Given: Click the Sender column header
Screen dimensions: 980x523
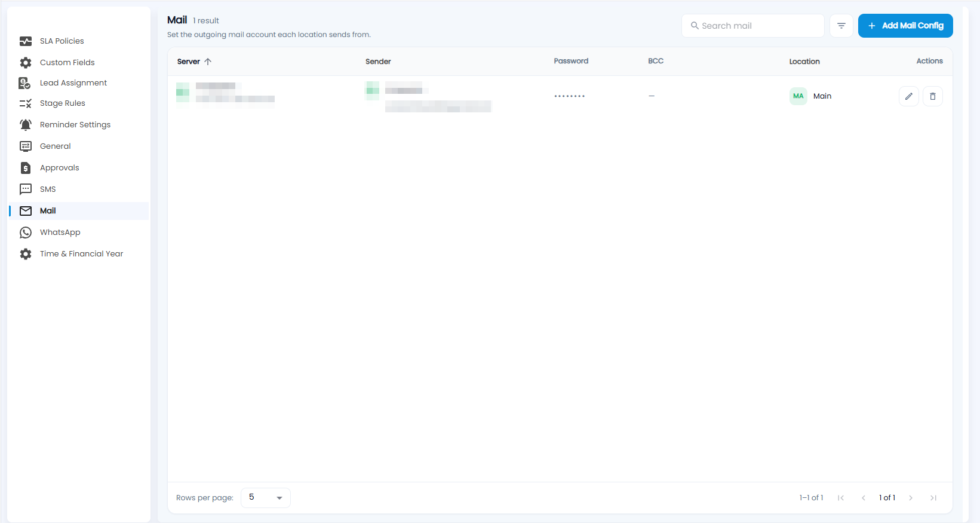Looking at the screenshot, I should 378,62.
